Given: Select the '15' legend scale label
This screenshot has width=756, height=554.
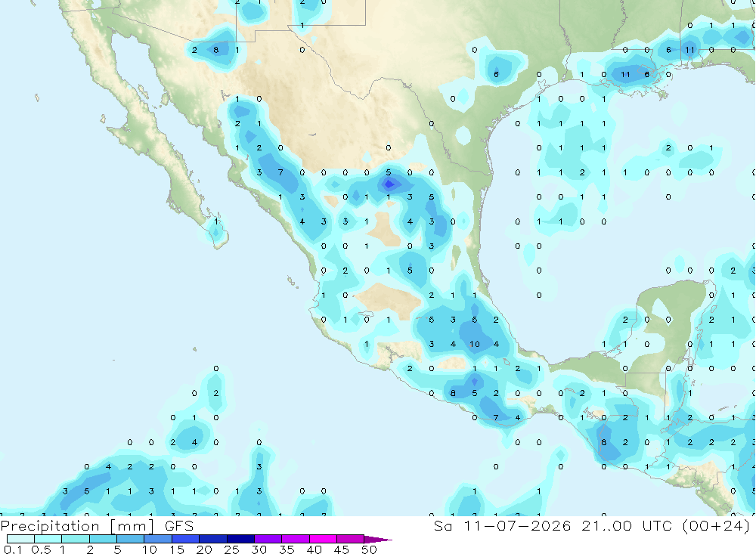Looking at the screenshot, I should [176, 549].
